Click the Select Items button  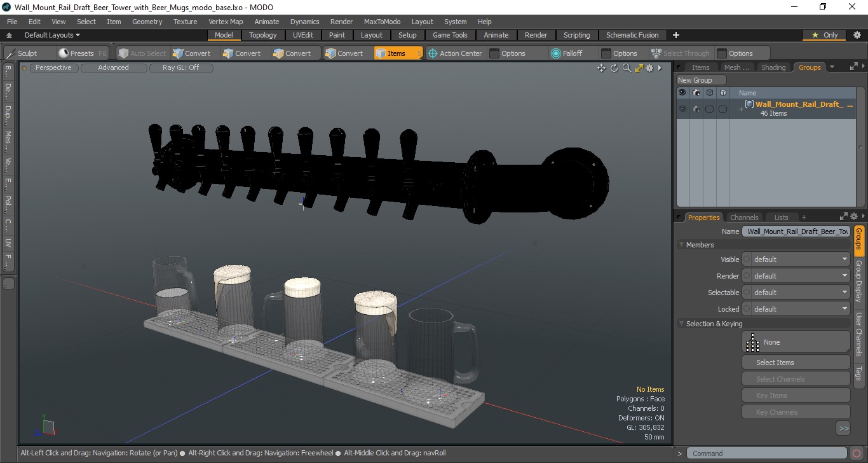coord(796,363)
